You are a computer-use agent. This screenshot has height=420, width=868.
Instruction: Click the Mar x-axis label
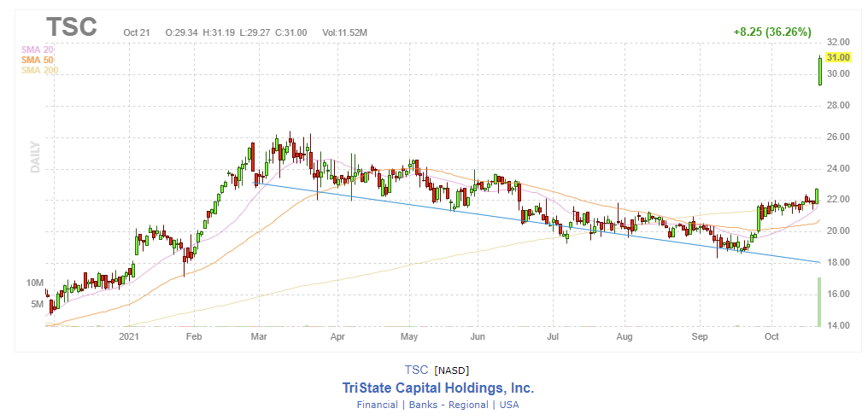click(259, 336)
